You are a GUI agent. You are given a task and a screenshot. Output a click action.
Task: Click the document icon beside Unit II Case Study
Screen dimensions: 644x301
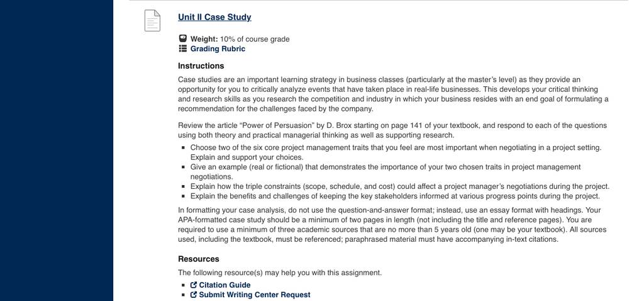[x=152, y=20]
